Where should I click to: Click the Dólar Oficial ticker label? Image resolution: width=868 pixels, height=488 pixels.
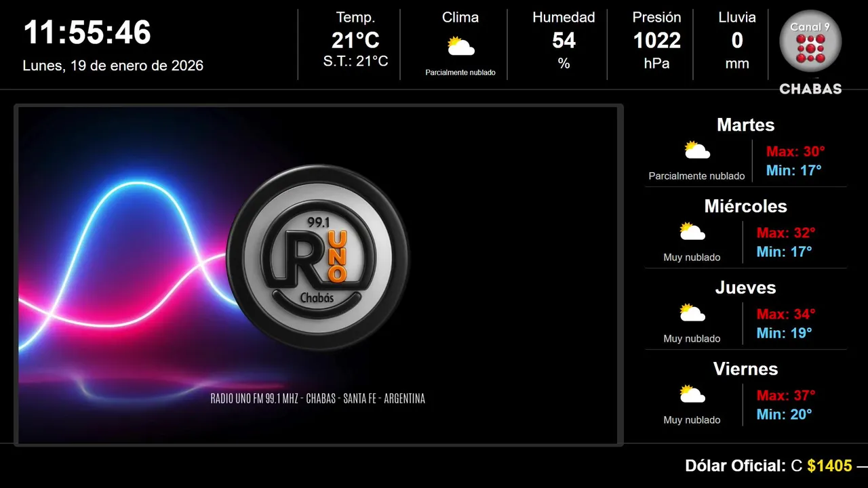pyautogui.click(x=735, y=466)
